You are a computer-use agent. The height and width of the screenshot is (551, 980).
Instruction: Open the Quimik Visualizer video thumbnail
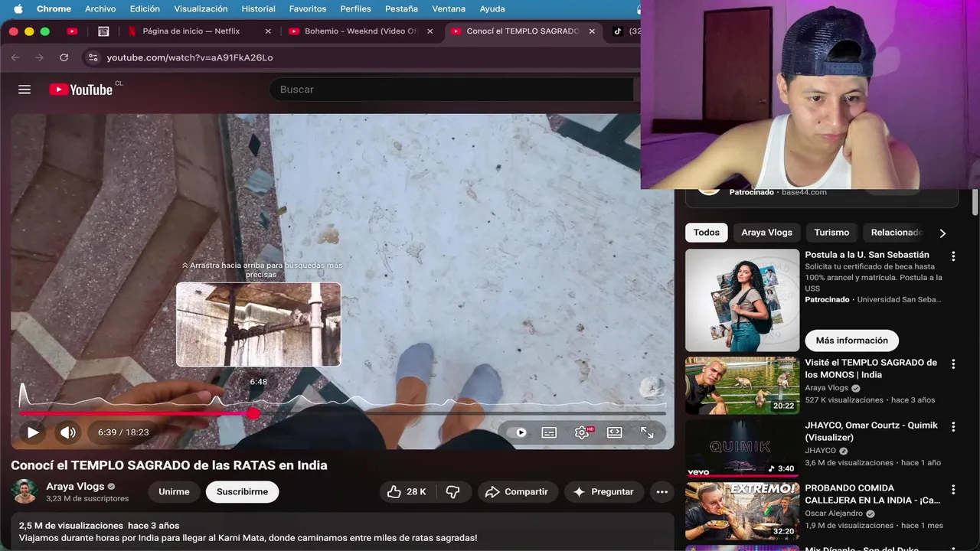coord(742,448)
